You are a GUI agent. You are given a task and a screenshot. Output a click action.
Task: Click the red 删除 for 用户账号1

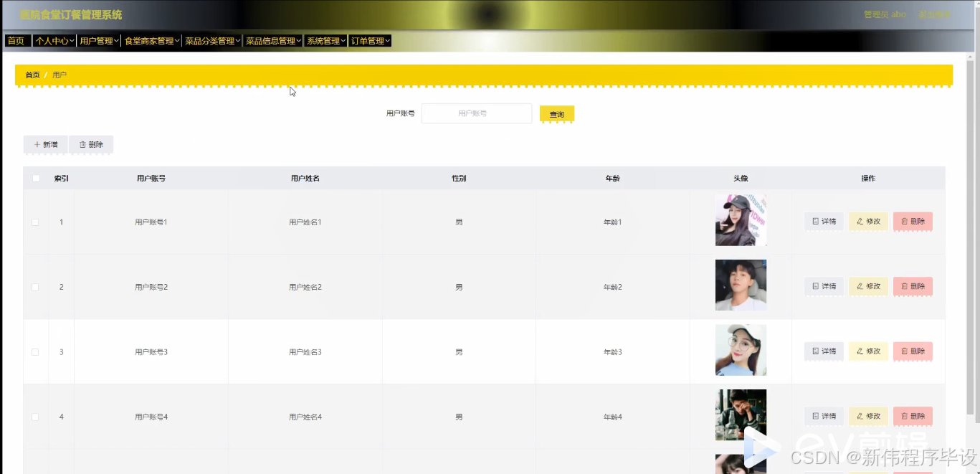click(x=913, y=222)
